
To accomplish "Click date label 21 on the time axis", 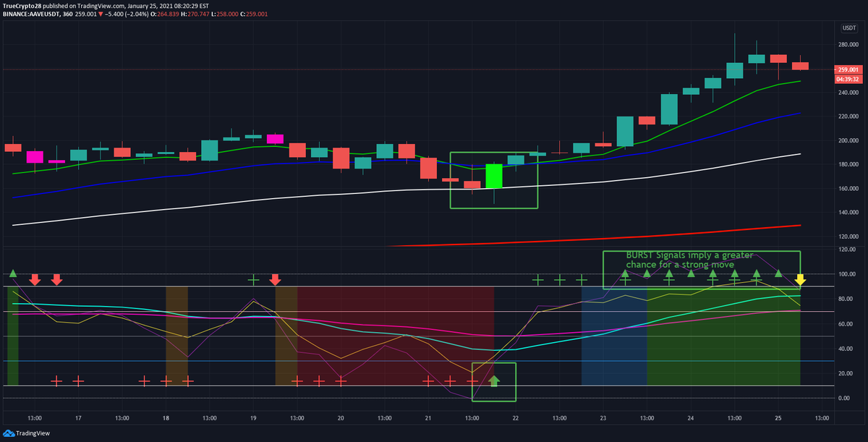I will point(427,418).
